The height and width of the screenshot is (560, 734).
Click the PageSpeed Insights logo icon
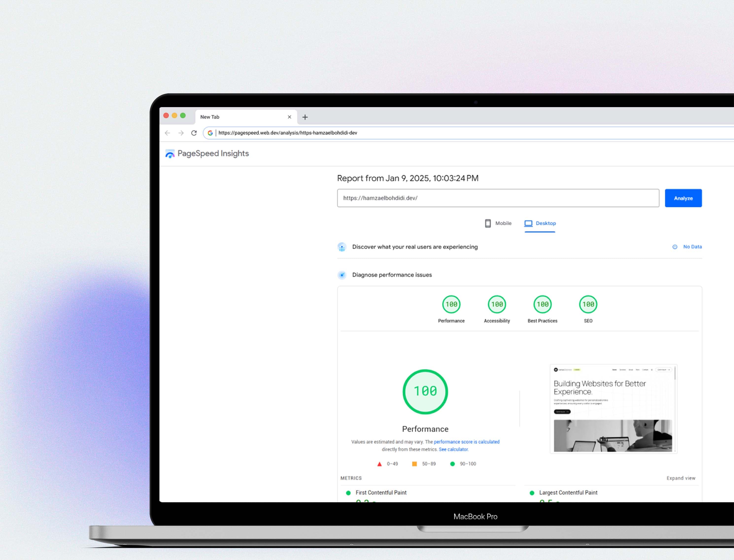[x=171, y=153]
